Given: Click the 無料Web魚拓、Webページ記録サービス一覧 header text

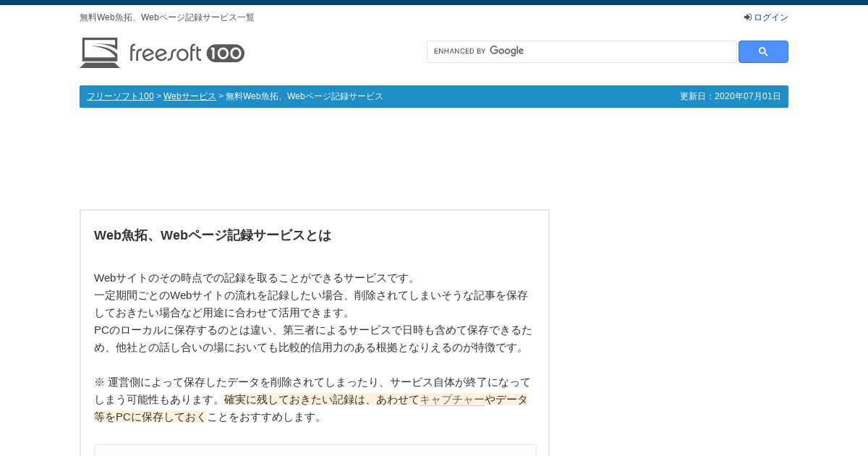Looking at the screenshot, I should (167, 17).
